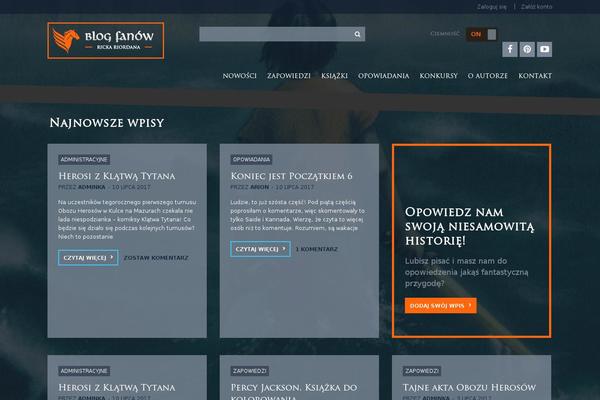Toggle the Ciemność ON switch
The height and width of the screenshot is (400, 600).
click(481, 34)
